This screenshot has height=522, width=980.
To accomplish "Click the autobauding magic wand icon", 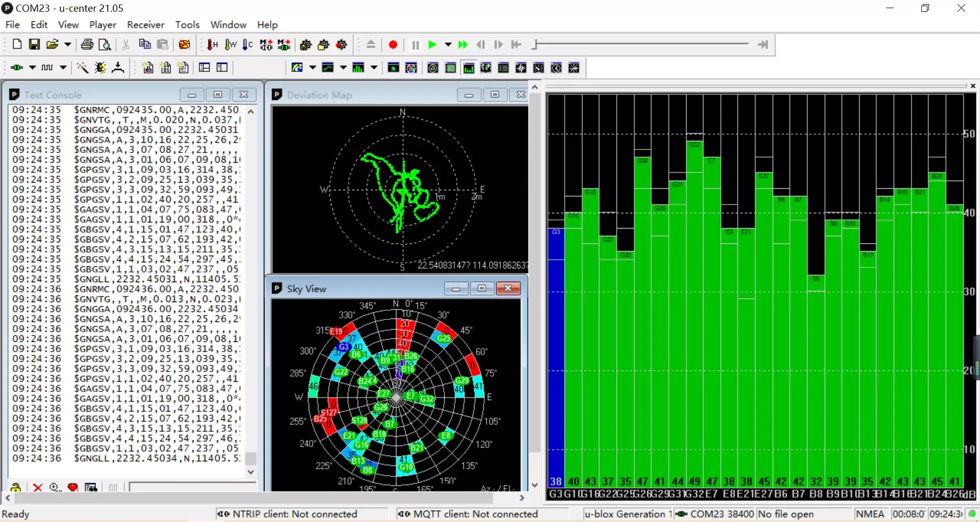I will [x=82, y=68].
